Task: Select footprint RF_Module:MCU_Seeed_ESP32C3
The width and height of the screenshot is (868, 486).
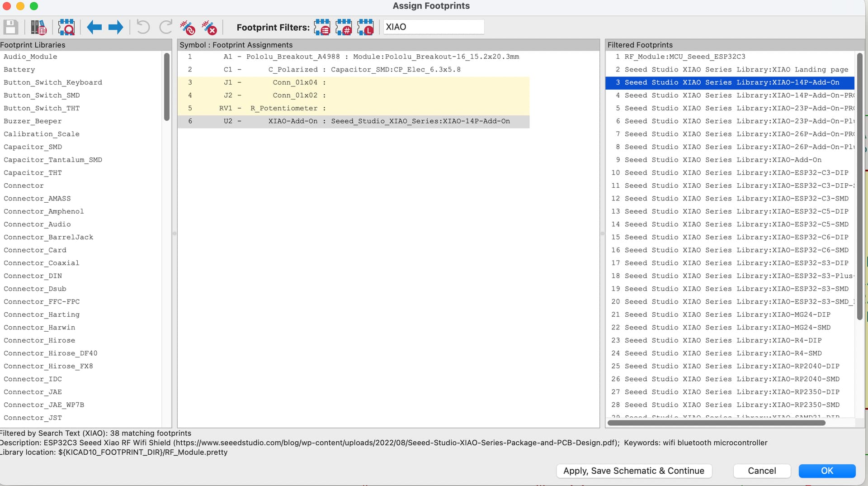Action: pos(730,57)
